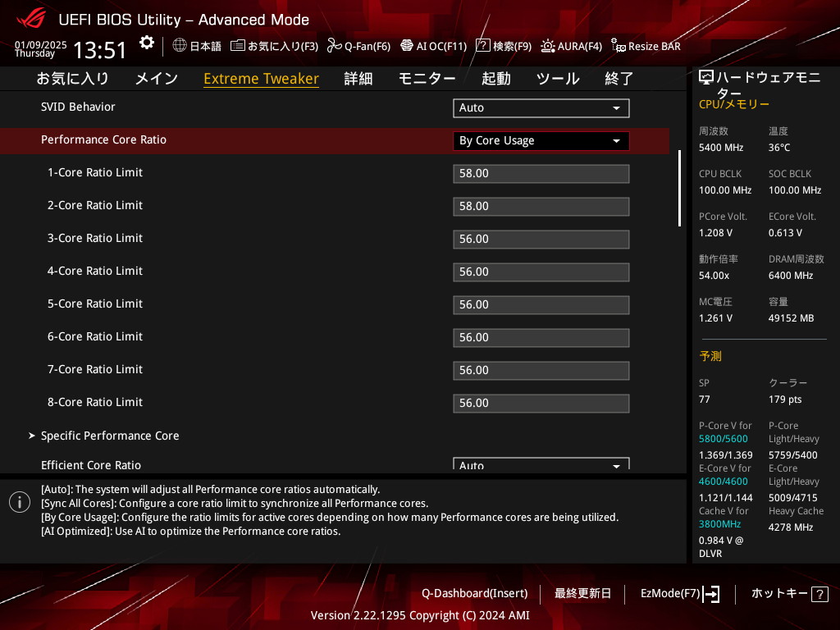Click the ホットキー question mark icon
Screen dimensions: 840x630
[819, 594]
